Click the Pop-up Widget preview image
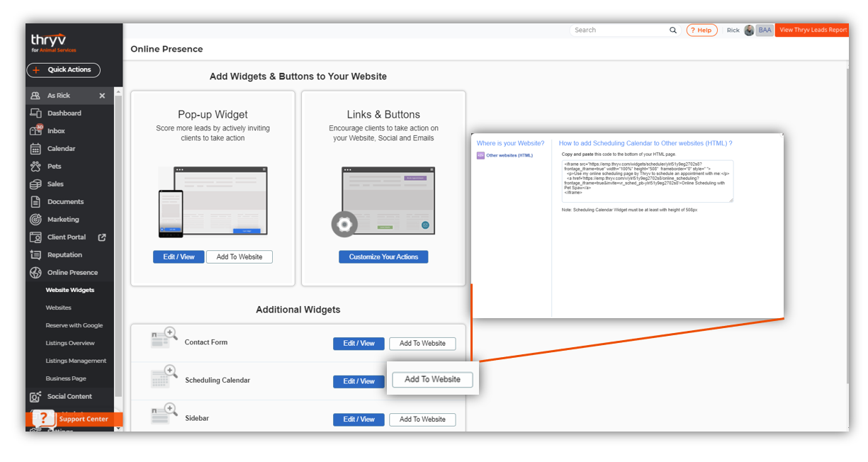The width and height of the screenshot is (868, 462). tap(213, 202)
